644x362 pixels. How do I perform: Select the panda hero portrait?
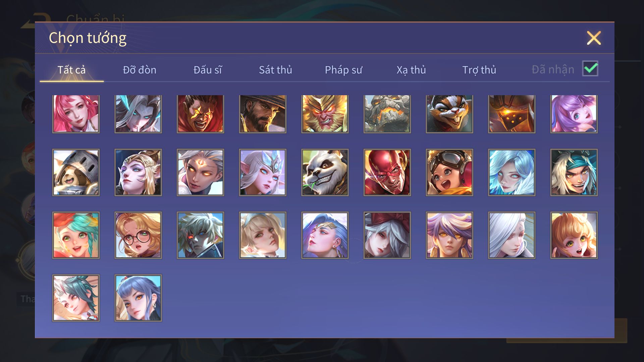click(x=325, y=172)
